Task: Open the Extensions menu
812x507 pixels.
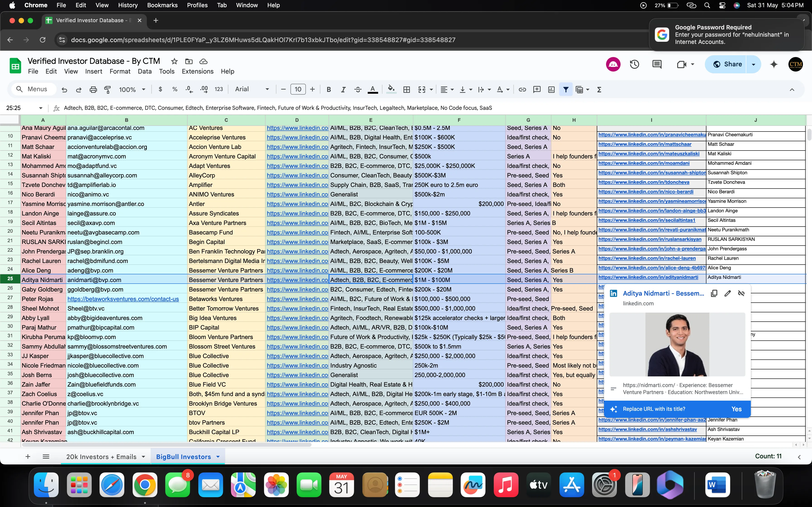Action: tap(197, 72)
